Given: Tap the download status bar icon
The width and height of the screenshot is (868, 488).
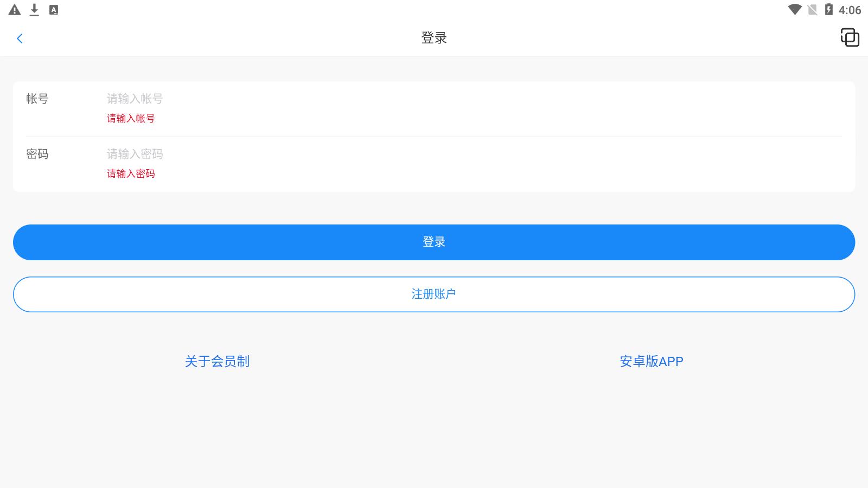Looking at the screenshot, I should click(34, 10).
